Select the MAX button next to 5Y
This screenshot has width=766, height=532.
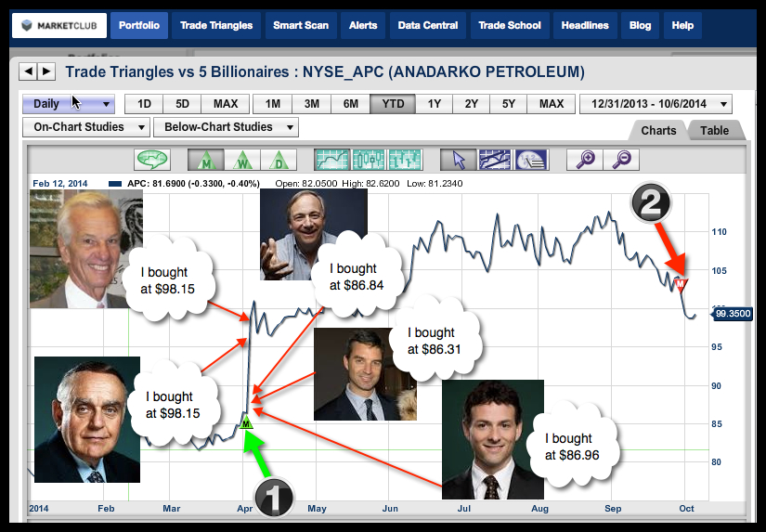click(x=551, y=104)
